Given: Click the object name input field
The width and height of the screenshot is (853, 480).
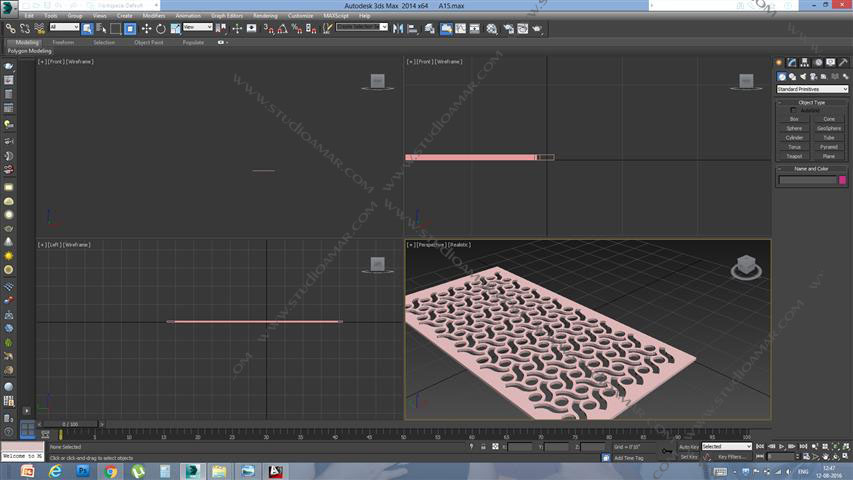Looking at the screenshot, I should tap(807, 180).
